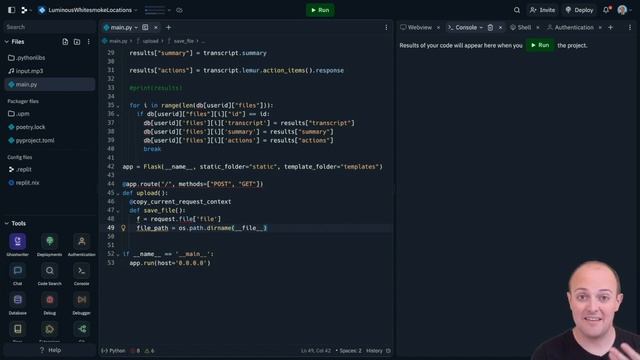Screen dimensions: 640x360
Task: Collapse the Tools section
Action: coord(7,223)
